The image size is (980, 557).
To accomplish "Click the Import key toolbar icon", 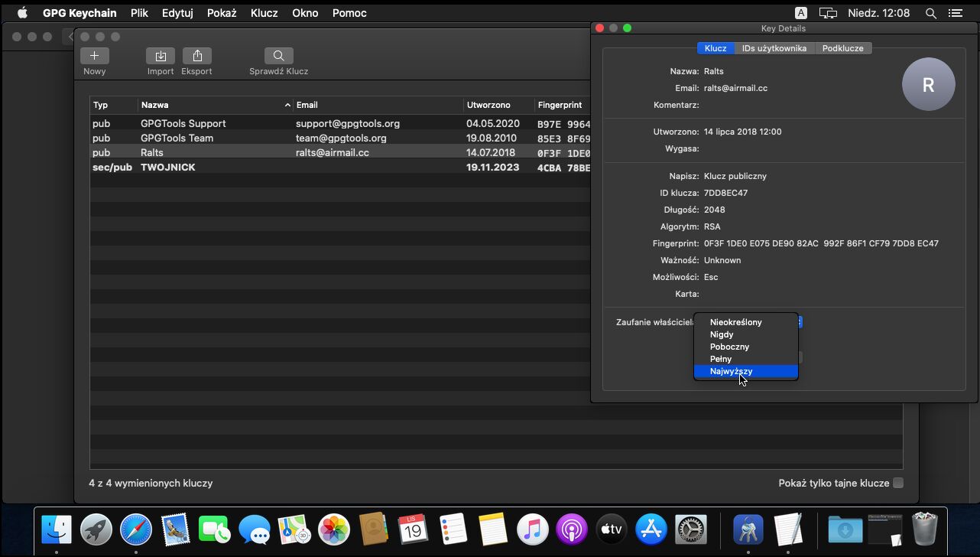I will [x=161, y=56].
